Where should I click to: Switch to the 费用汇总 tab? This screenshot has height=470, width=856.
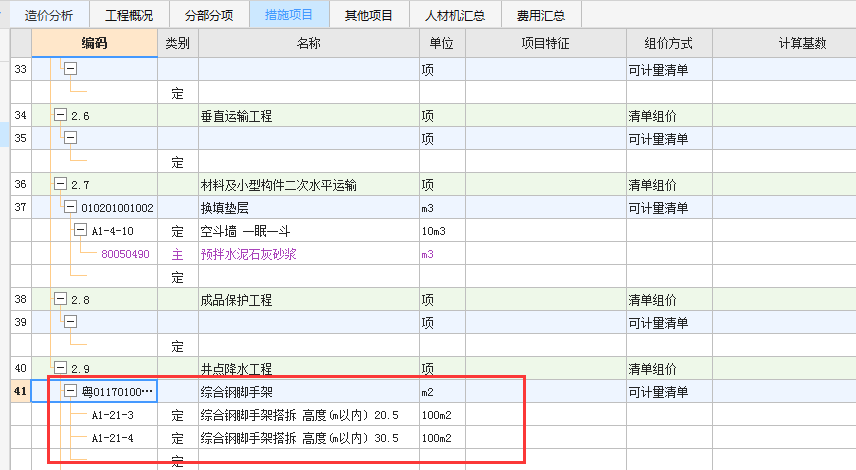pyautogui.click(x=541, y=15)
